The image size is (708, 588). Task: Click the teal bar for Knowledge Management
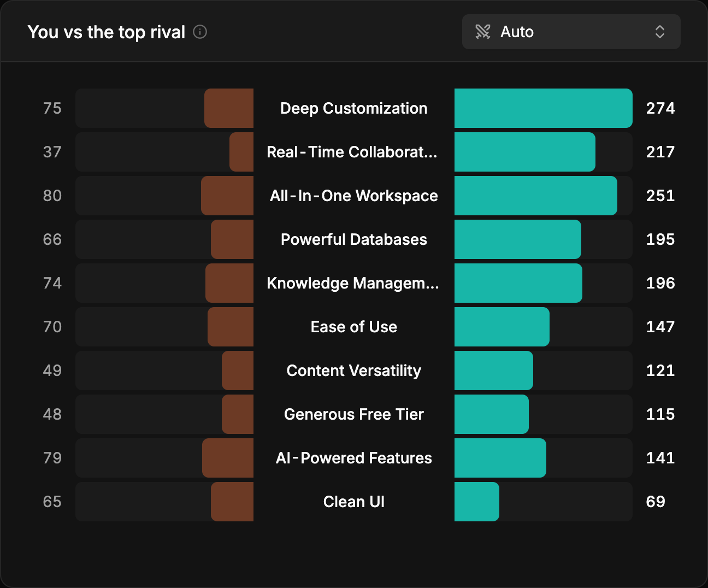point(518,283)
